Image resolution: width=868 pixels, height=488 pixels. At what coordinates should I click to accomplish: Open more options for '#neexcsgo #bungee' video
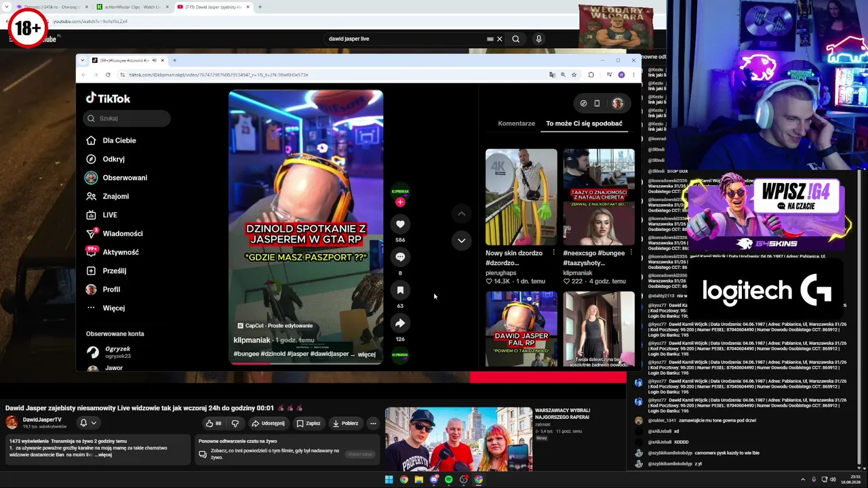tap(631, 253)
